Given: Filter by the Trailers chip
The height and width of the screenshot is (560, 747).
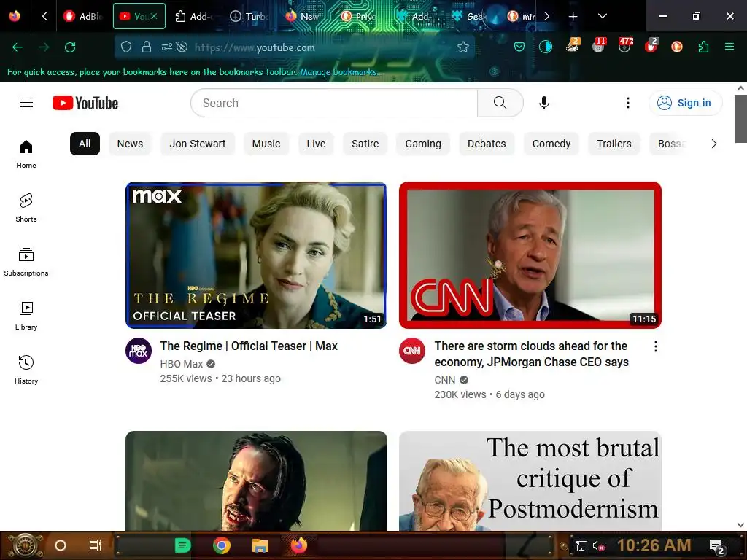Looking at the screenshot, I should pyautogui.click(x=614, y=144).
